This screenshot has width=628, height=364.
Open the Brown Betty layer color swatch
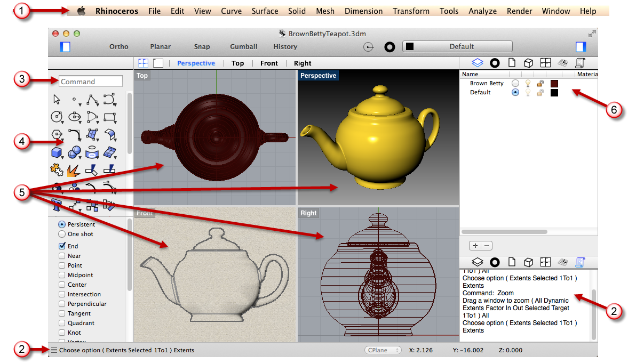coord(554,84)
